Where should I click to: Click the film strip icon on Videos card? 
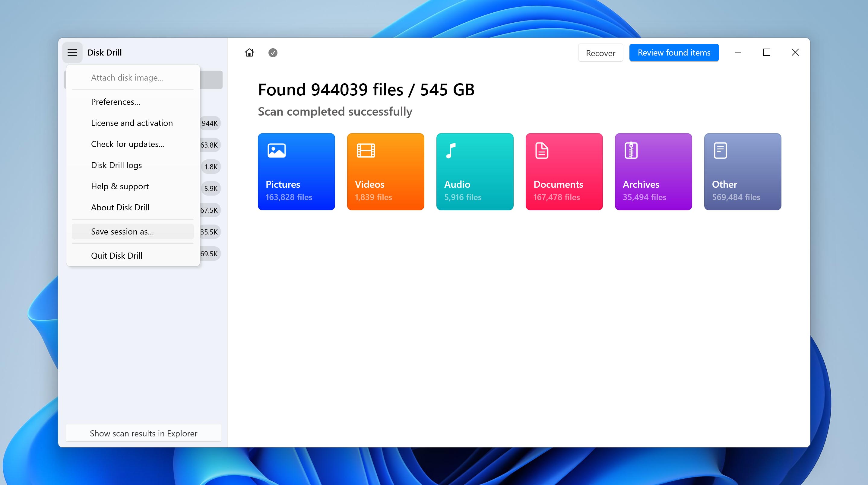coord(366,150)
